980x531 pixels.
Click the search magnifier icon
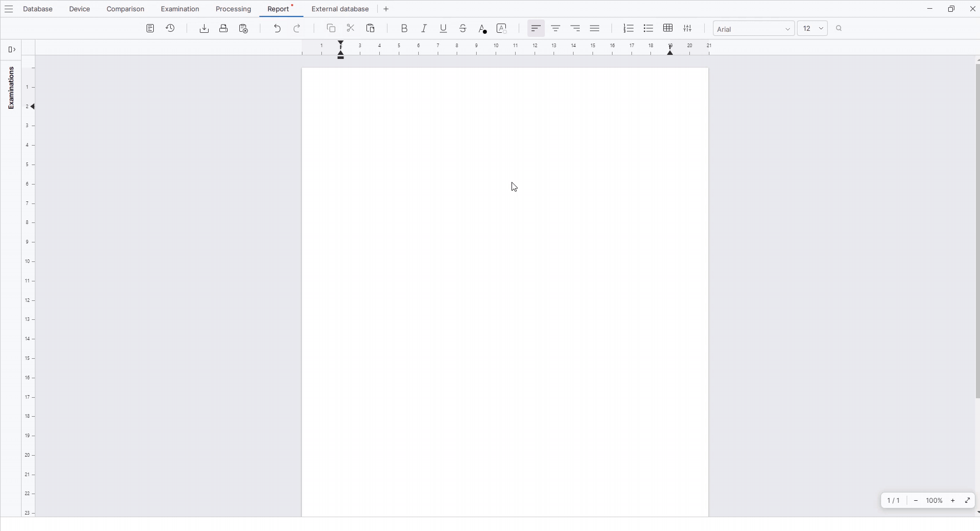click(839, 29)
